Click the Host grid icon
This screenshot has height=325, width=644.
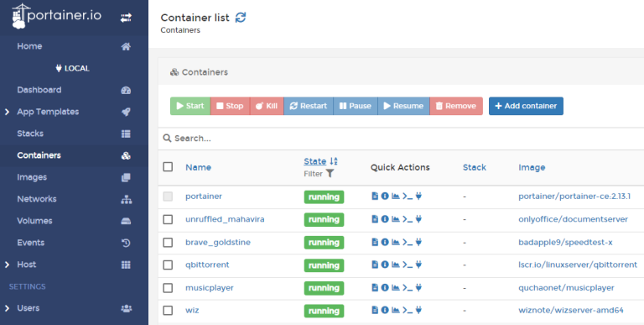coord(126,265)
